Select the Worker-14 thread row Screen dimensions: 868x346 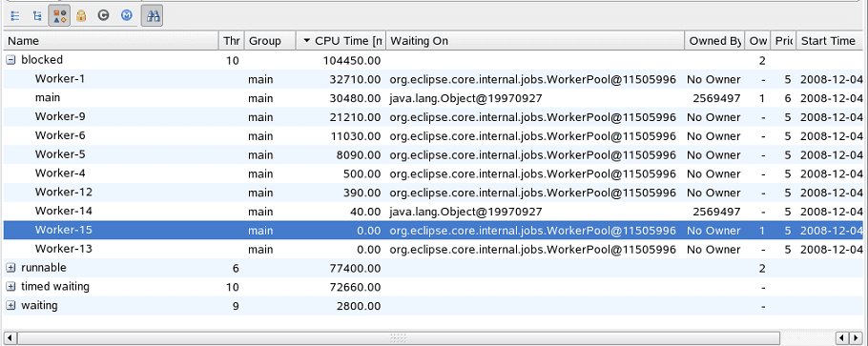tap(433, 211)
